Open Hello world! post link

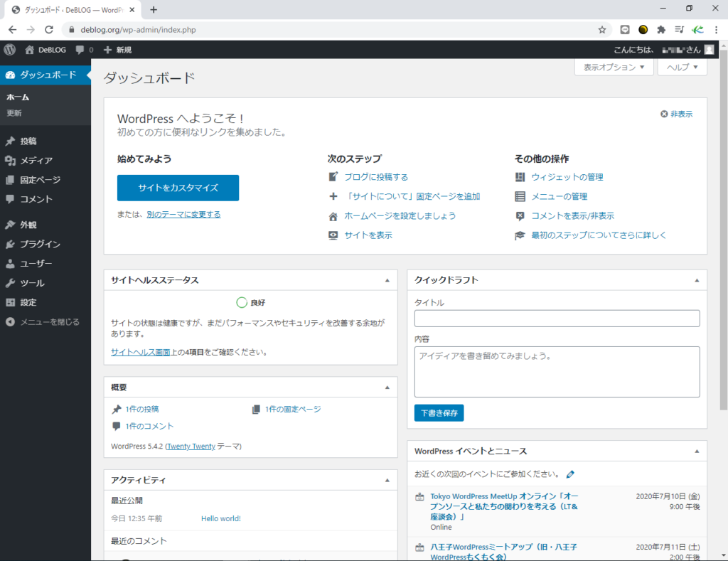point(221,518)
